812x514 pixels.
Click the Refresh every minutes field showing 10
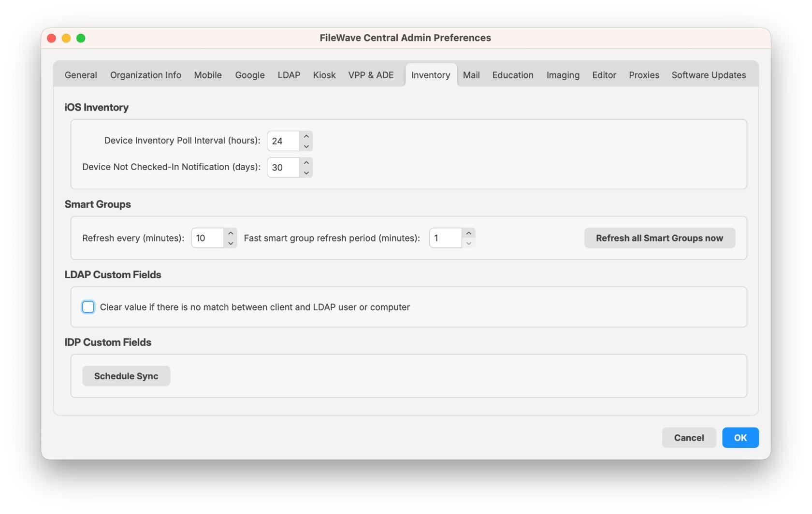[x=207, y=238]
